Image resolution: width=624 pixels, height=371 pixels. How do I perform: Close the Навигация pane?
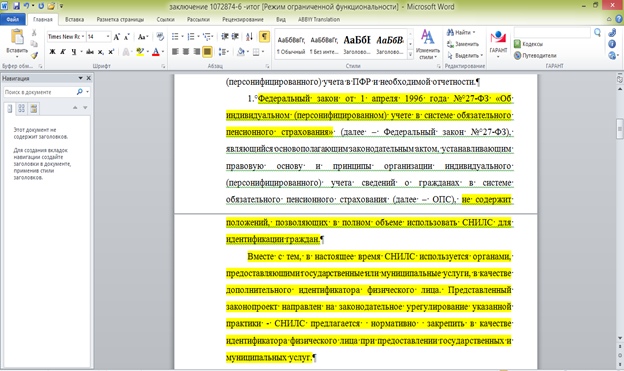(x=88, y=78)
